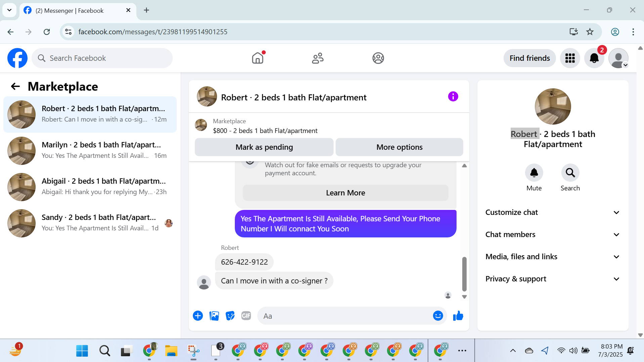Click the Aa message input field
This screenshot has height=362, width=644.
coord(346,316)
